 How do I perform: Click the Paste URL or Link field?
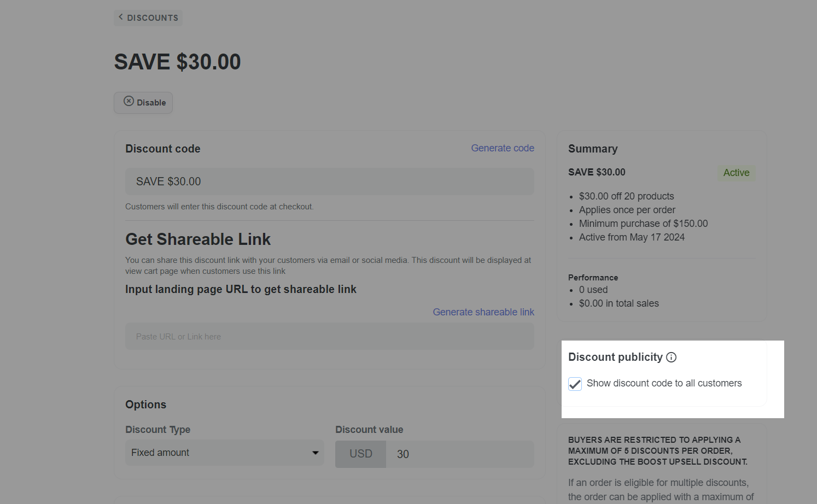[329, 337]
